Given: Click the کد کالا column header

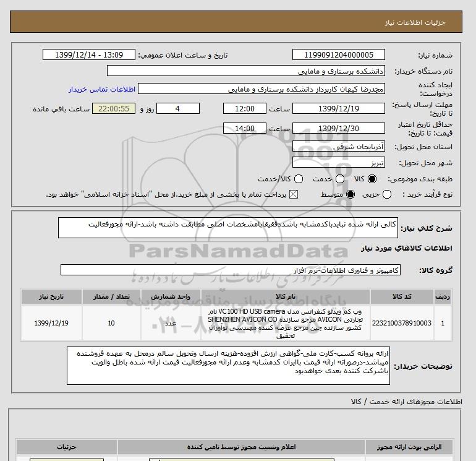Looking at the screenshot, I should point(402,296).
